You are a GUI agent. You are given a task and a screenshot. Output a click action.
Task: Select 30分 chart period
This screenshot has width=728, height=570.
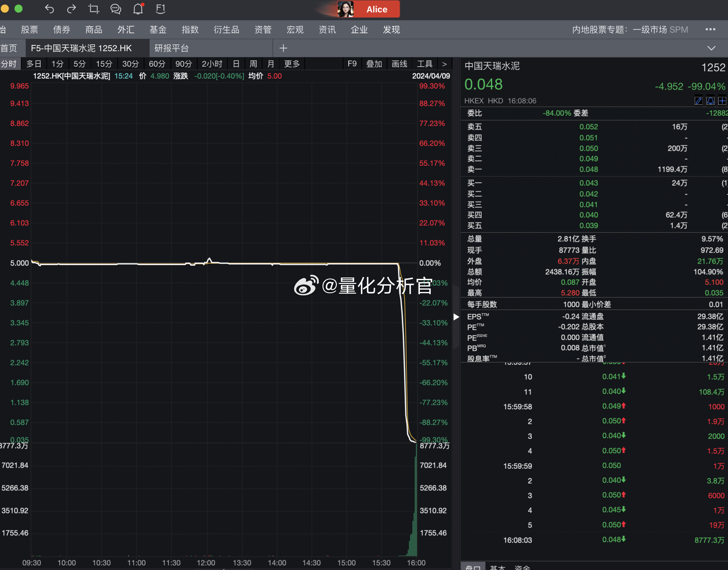tap(131, 64)
